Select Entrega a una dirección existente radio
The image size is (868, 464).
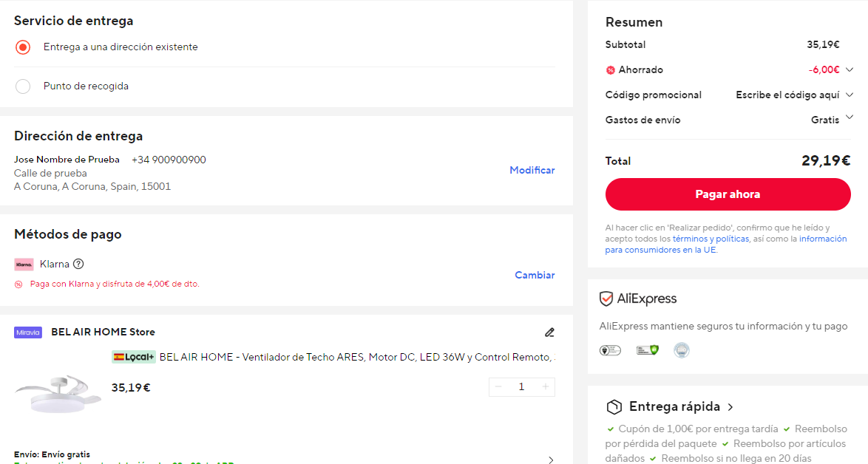coord(23,47)
